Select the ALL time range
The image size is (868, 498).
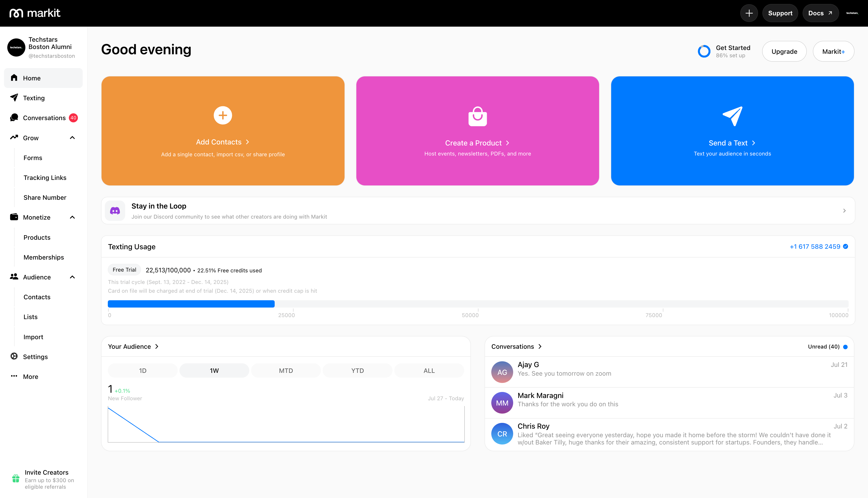(x=429, y=371)
